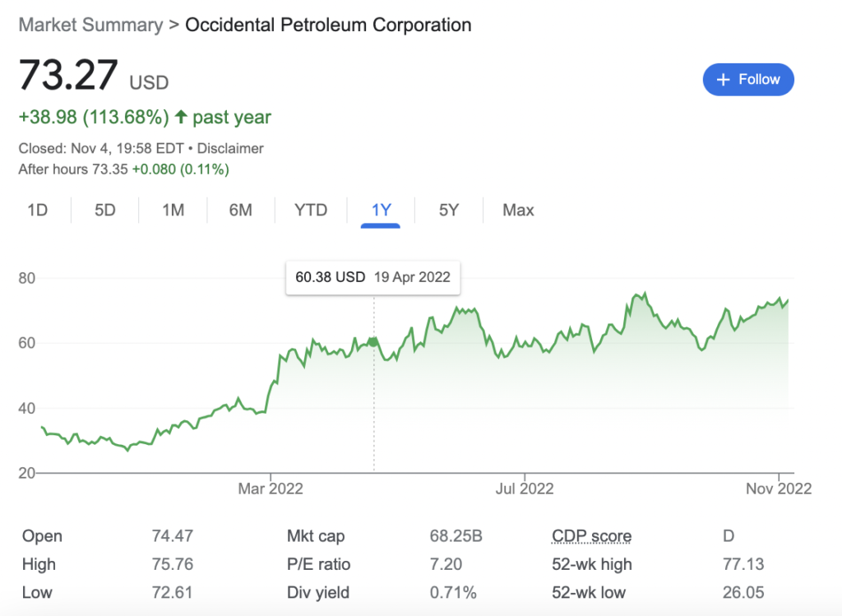842x616 pixels.
Task: Click the 20 y-axis label
Action: coord(27,473)
